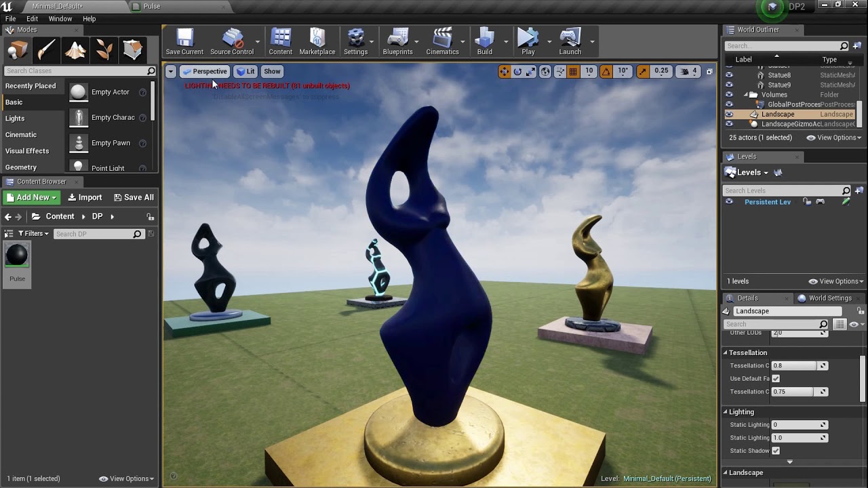Select Place mode icon in Modes panel
This screenshot has width=868, height=488.
(x=17, y=50)
